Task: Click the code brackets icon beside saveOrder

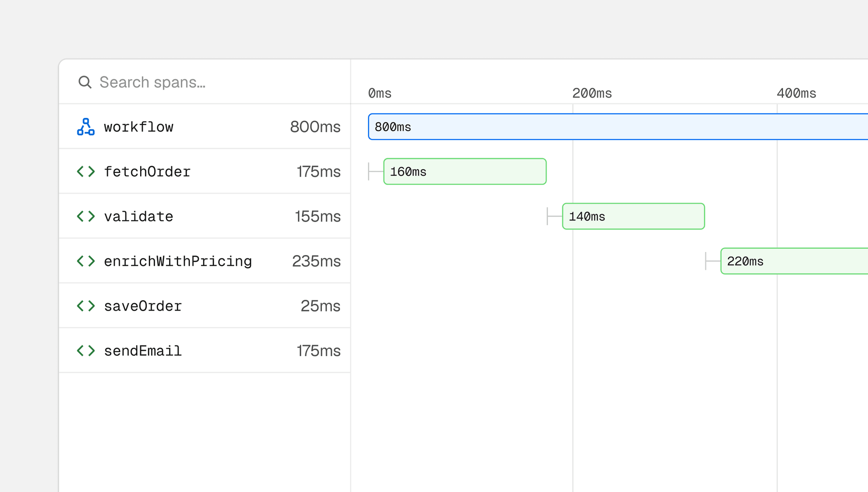Action: pyautogui.click(x=86, y=306)
